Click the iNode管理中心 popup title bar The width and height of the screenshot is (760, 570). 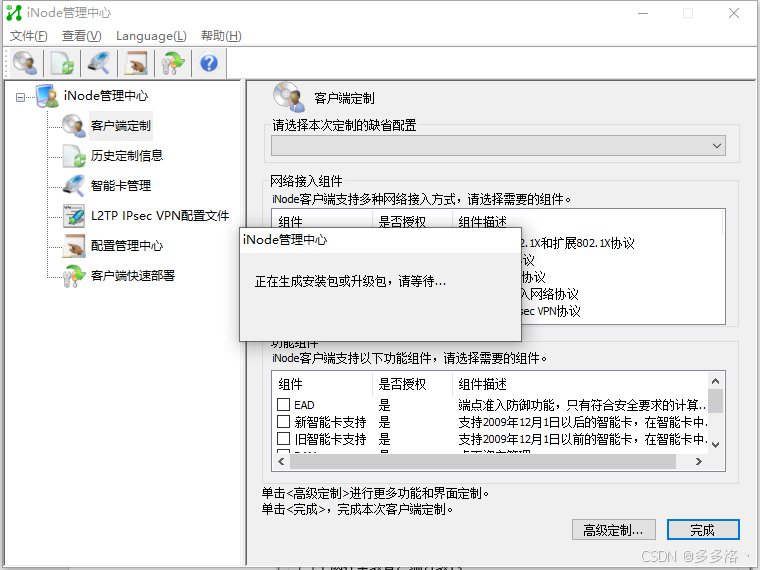tap(380, 240)
